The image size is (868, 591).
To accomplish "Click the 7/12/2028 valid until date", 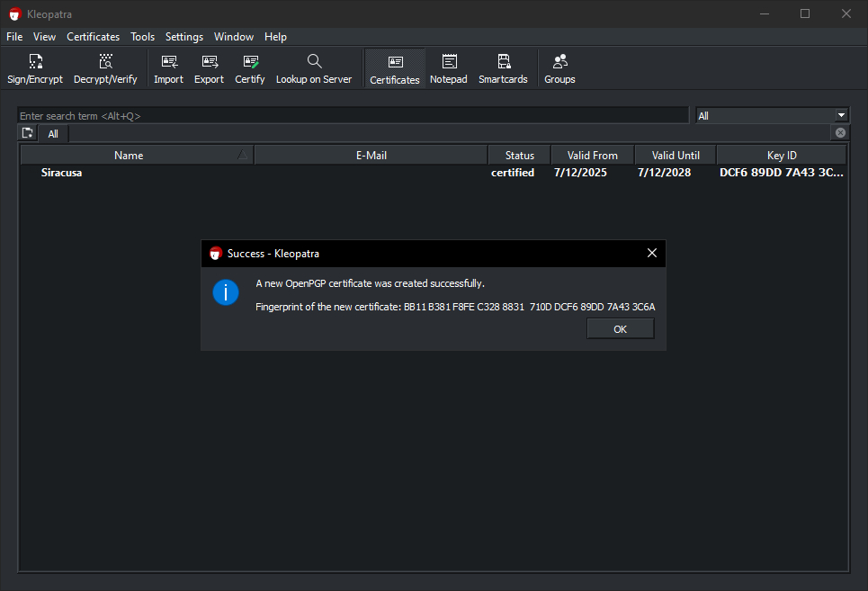I will pos(664,173).
